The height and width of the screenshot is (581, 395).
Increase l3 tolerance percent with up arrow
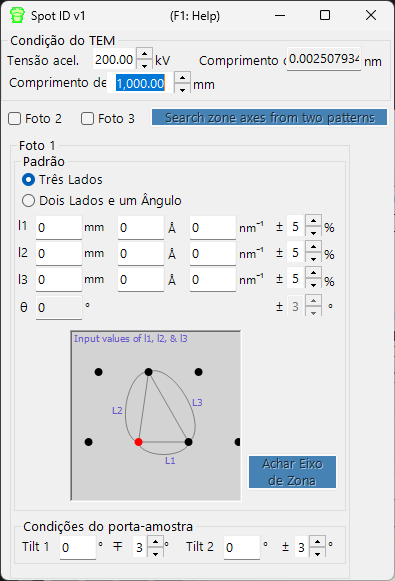[x=313, y=273]
